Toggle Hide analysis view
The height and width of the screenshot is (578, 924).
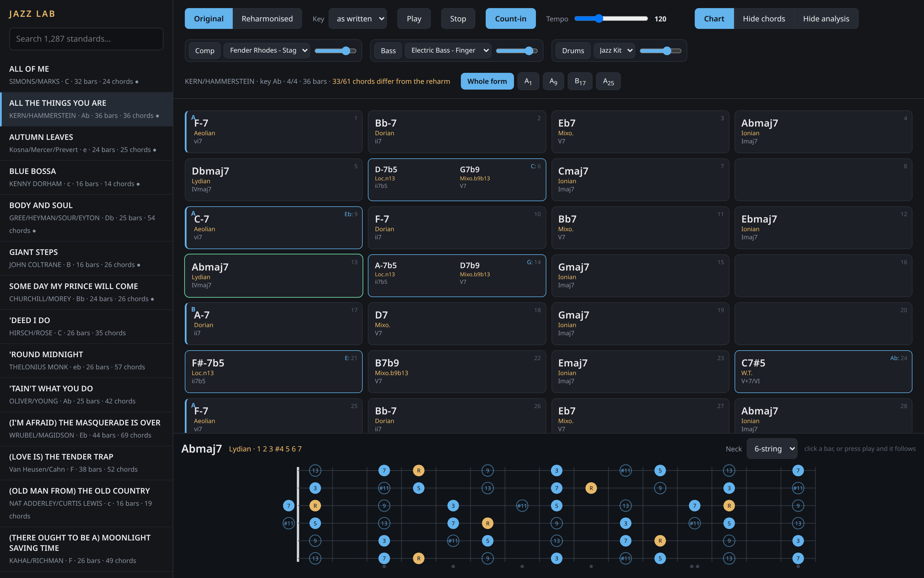pos(826,18)
